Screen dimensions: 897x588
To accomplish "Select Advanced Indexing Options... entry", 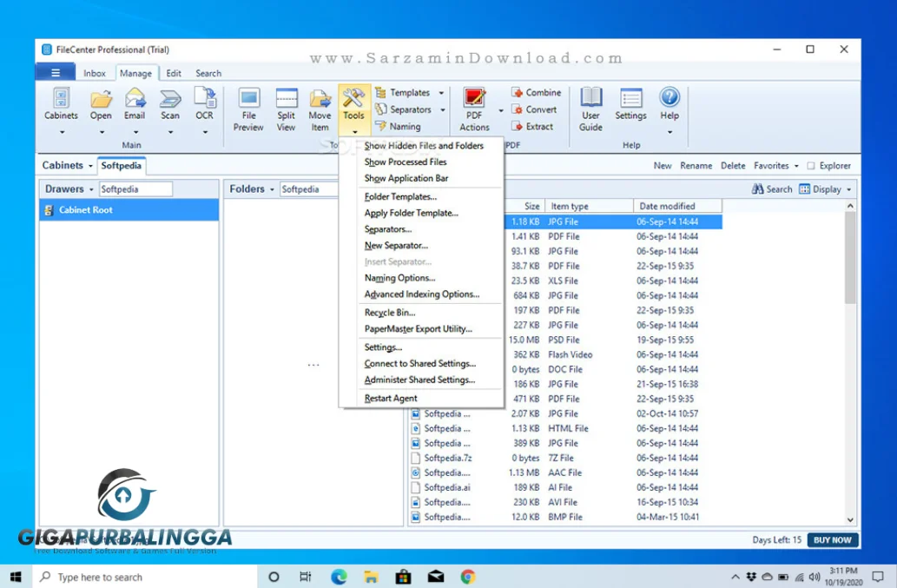I will click(x=422, y=294).
